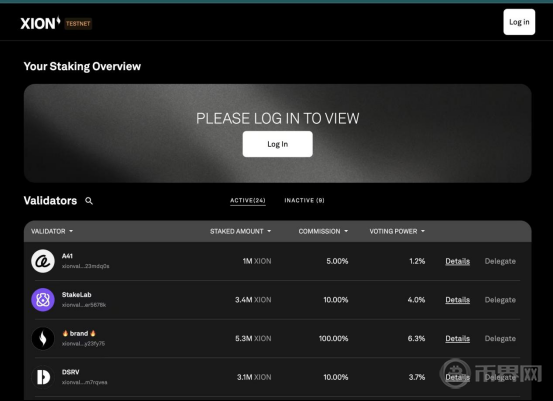Click brand's xionval address text
Viewport: 553px width, 401px height.
83,344
